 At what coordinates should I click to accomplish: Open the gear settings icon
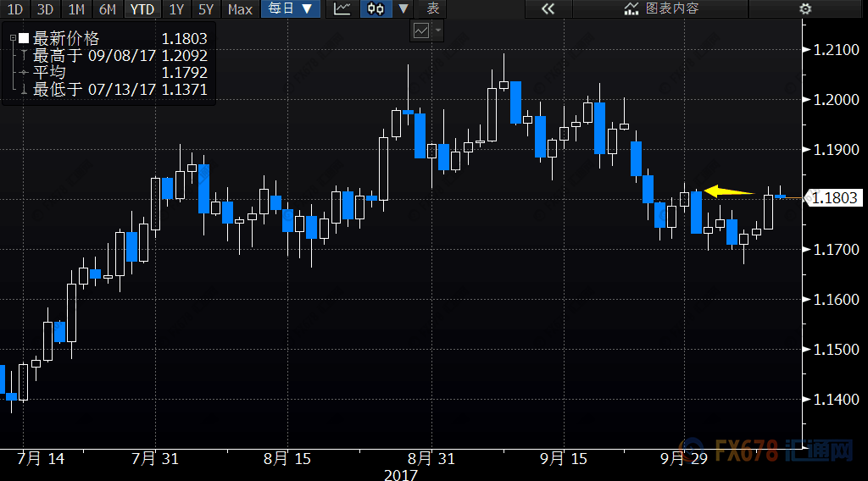(805, 8)
